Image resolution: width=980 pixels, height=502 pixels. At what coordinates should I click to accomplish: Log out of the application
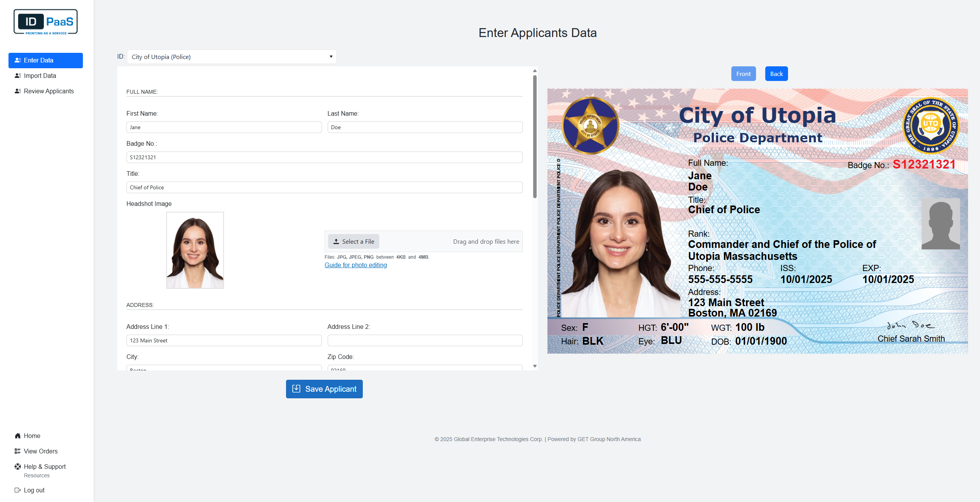pos(34,490)
